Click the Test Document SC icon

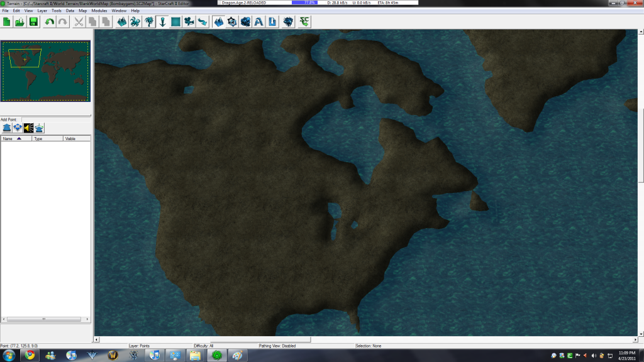(304, 22)
